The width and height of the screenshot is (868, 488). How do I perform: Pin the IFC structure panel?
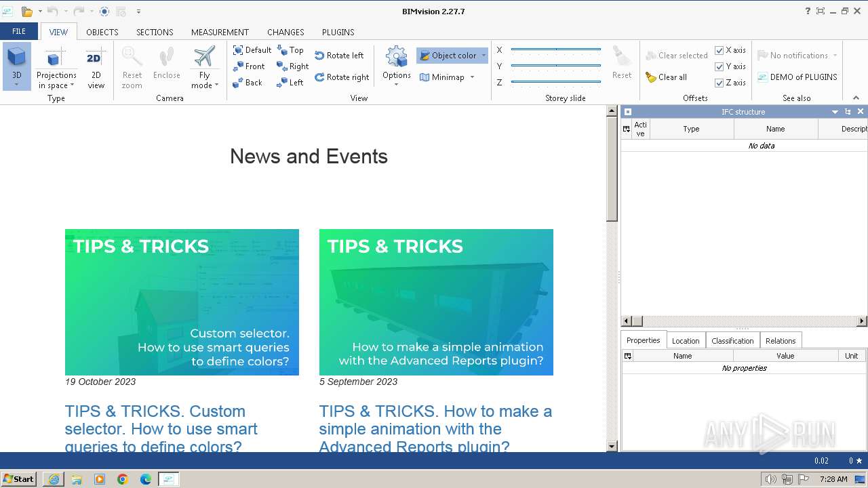[x=848, y=112]
